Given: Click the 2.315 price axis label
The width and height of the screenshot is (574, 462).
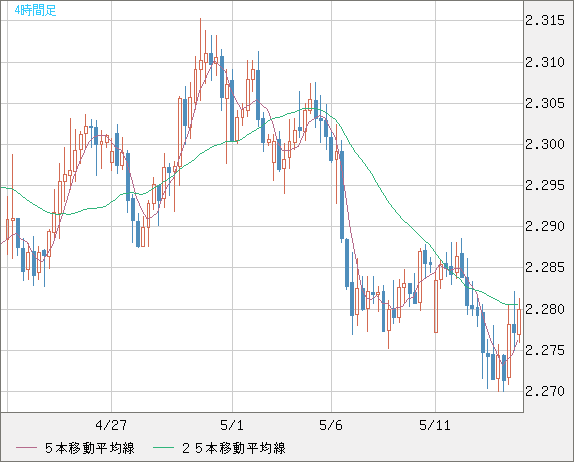Looking at the screenshot, I should [545, 21].
